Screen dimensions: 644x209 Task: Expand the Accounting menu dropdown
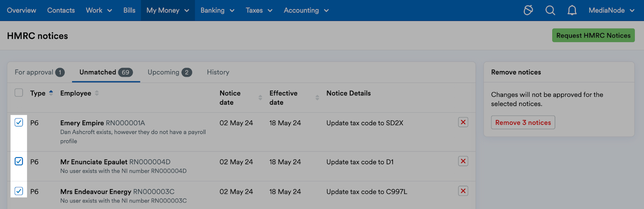pyautogui.click(x=306, y=10)
